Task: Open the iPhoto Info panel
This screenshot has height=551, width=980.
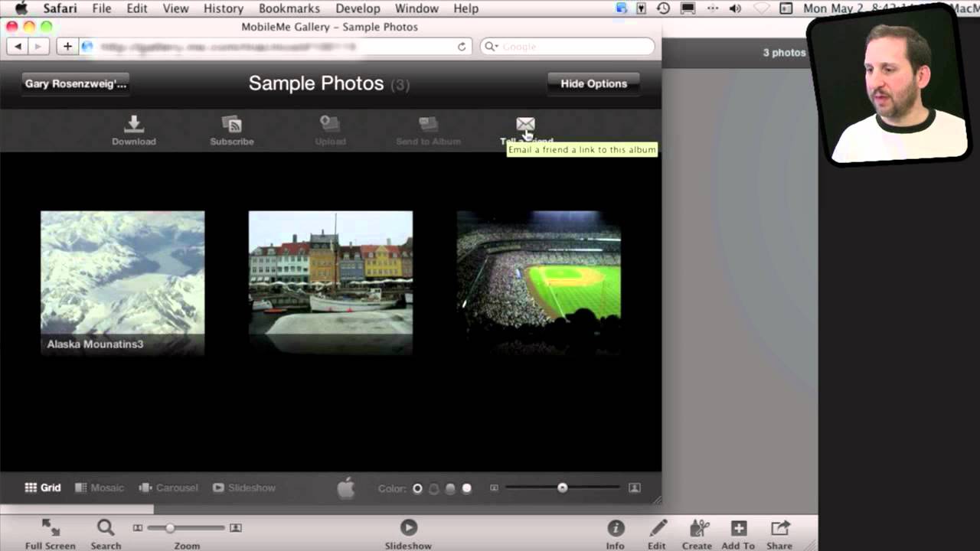Action: click(616, 533)
